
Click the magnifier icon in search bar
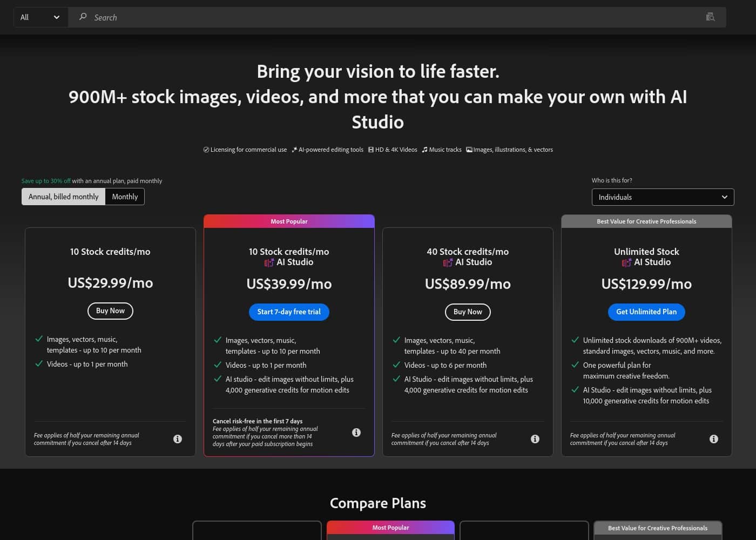pyautogui.click(x=83, y=17)
